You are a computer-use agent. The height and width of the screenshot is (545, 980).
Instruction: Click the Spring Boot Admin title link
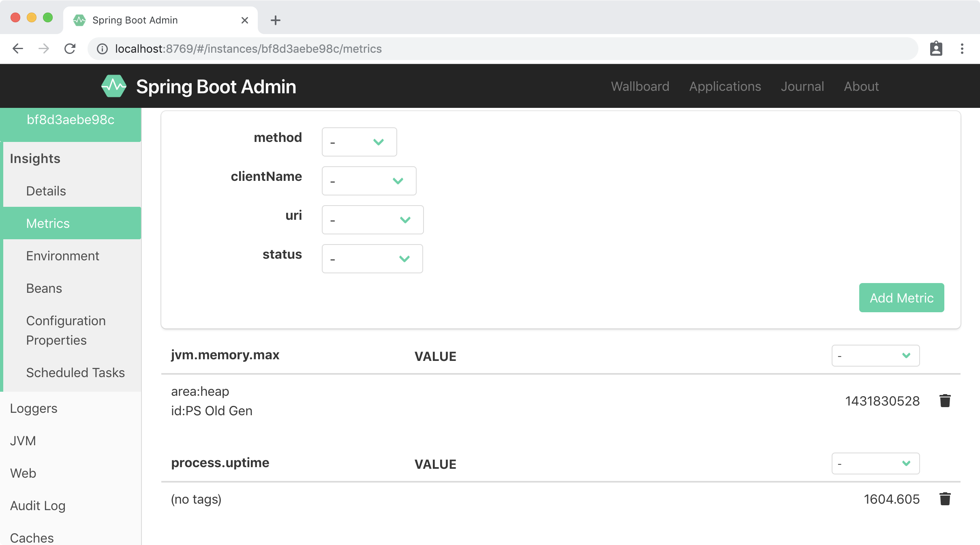(x=216, y=86)
